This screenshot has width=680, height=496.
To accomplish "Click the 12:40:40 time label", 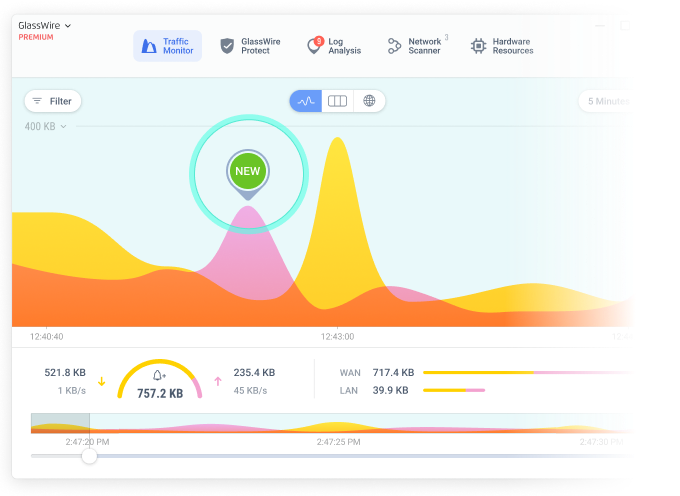I will coord(46,336).
